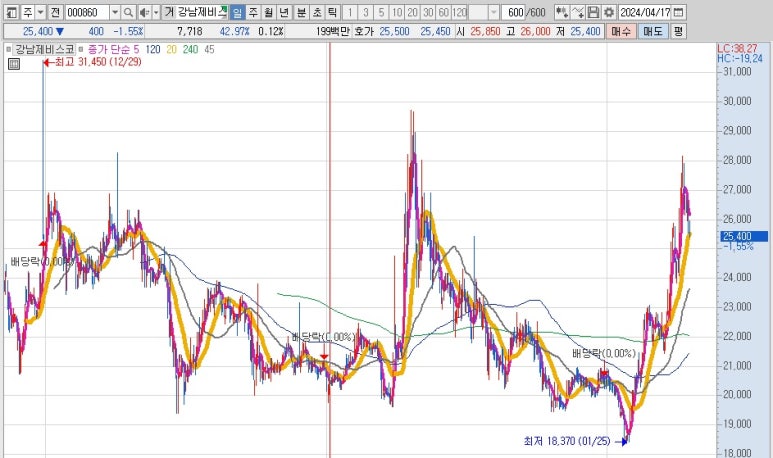Click the 매도 sell button
773x458 pixels.
point(653,32)
